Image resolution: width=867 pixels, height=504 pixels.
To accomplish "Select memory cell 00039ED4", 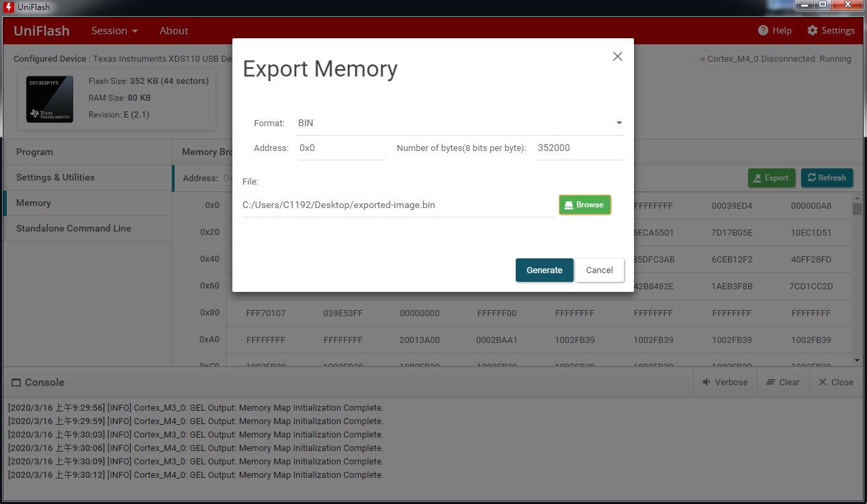I will [x=732, y=206].
